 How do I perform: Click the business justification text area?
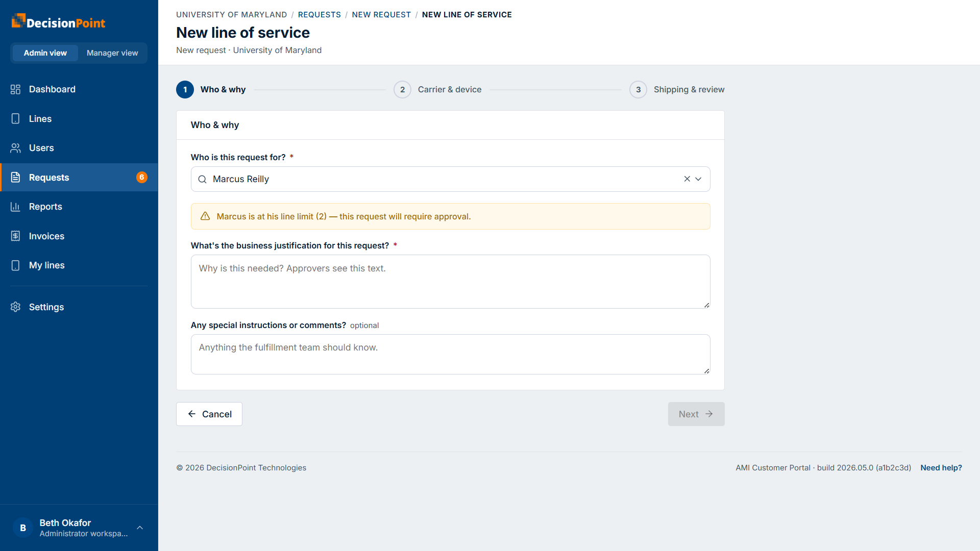click(x=450, y=282)
